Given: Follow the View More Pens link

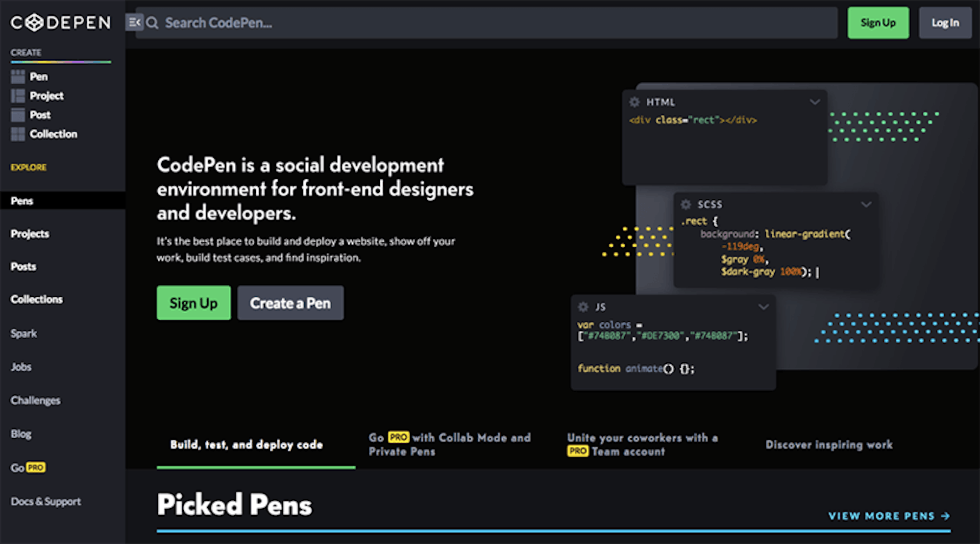Looking at the screenshot, I should [x=889, y=516].
